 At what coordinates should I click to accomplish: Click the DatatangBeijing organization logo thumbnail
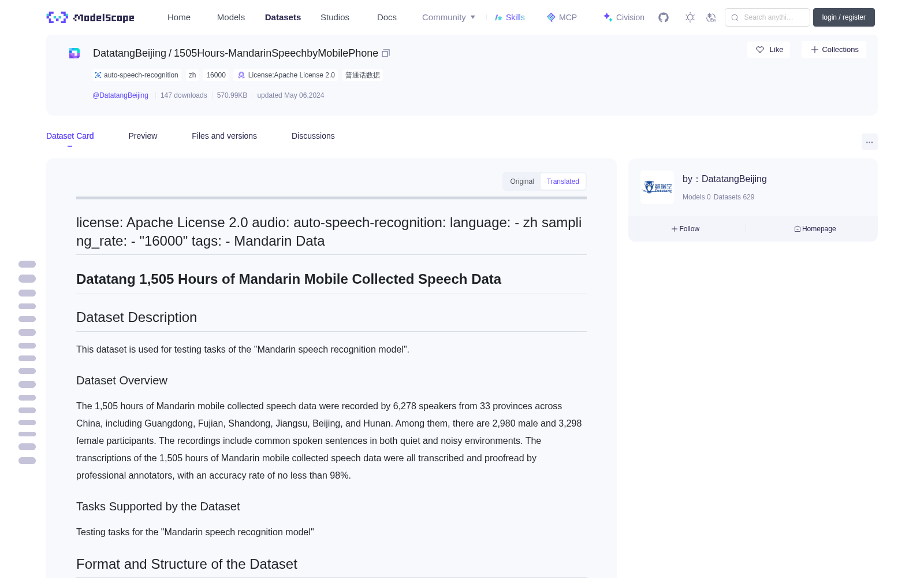[x=657, y=187]
